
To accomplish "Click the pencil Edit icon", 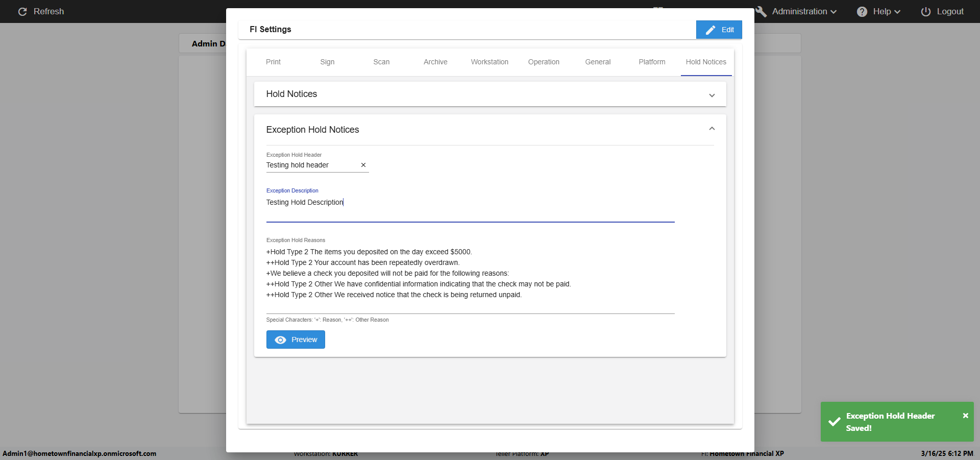I will point(710,30).
